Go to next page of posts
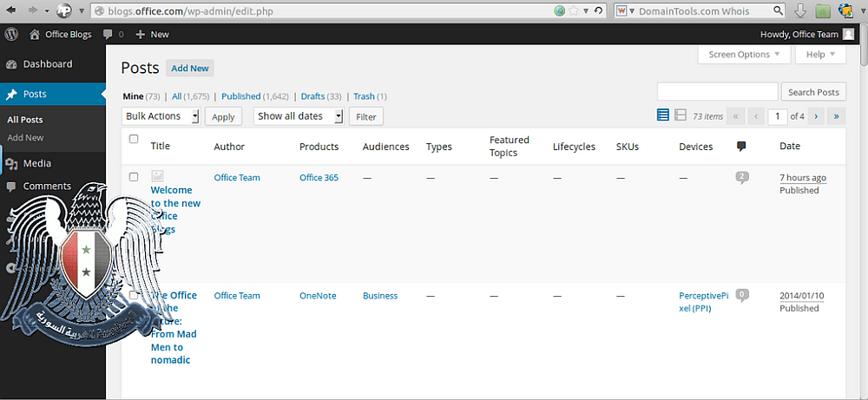The width and height of the screenshot is (868, 400). click(816, 116)
